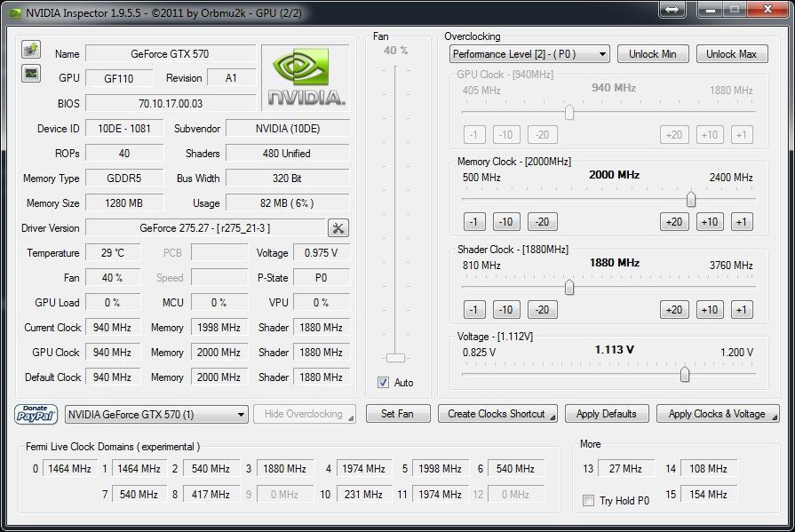Click the Shaders 480 Unified field
Image resolution: width=795 pixels, height=532 pixels.
(288, 153)
